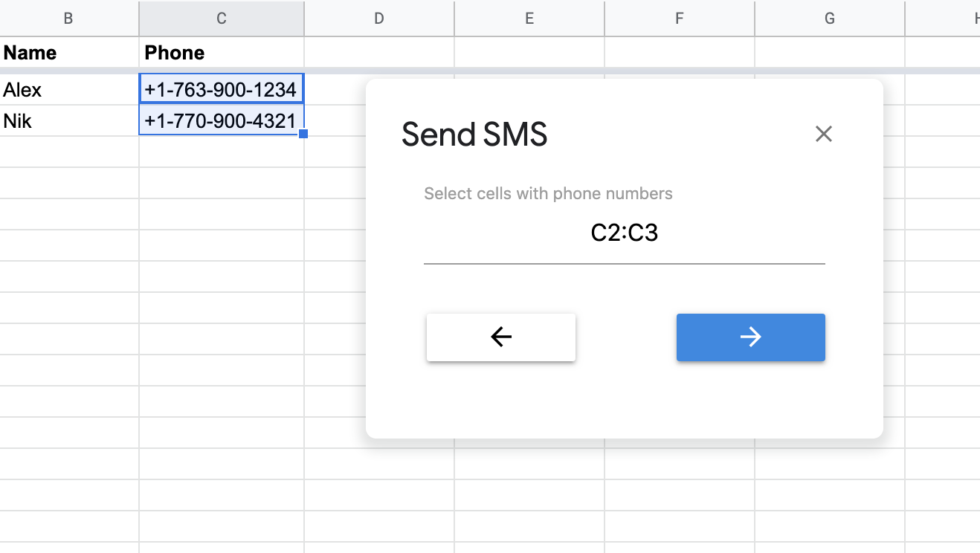Select Nik's phone number cell
Image resolution: width=980 pixels, height=553 pixels.
coord(221,120)
